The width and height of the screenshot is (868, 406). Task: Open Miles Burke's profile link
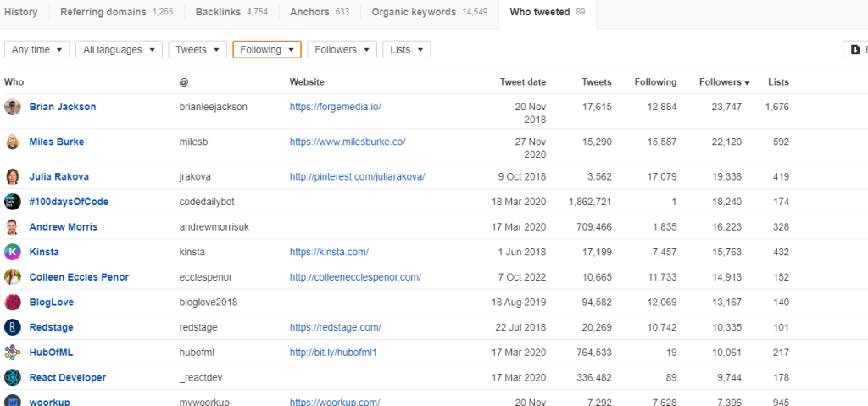57,142
